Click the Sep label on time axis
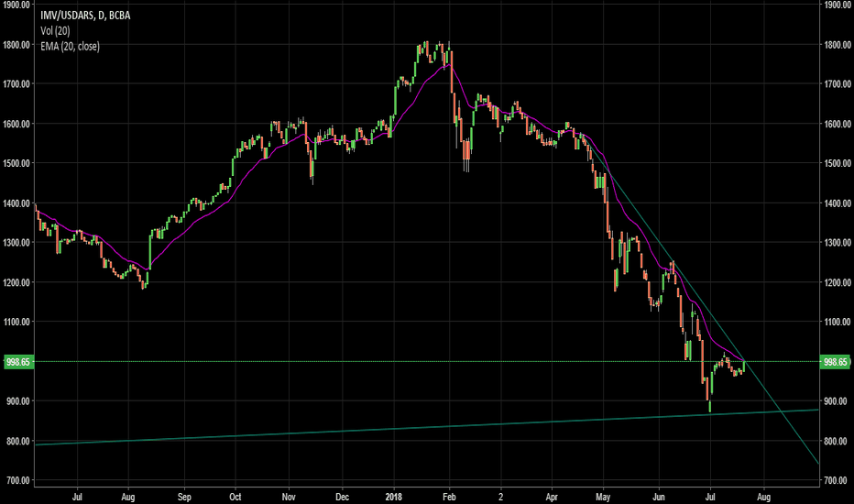The image size is (854, 504). pos(184,497)
